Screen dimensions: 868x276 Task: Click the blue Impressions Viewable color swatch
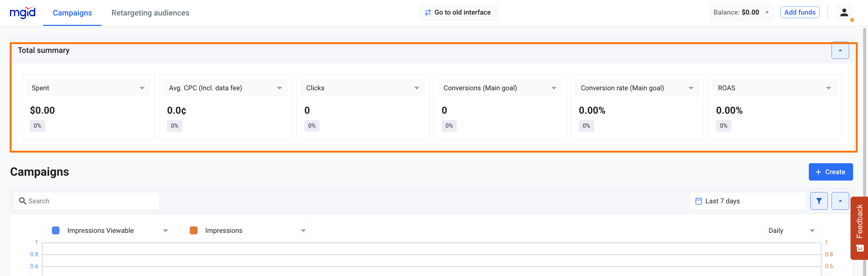(56, 231)
